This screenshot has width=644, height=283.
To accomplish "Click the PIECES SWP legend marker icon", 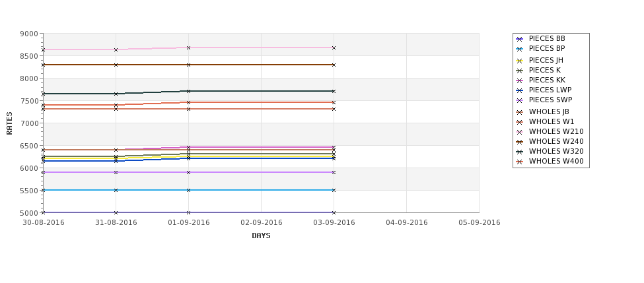I will click(520, 100).
